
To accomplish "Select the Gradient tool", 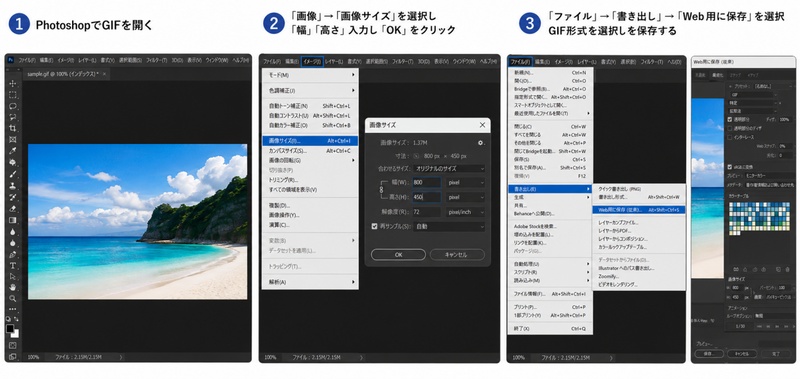I will 13,220.
